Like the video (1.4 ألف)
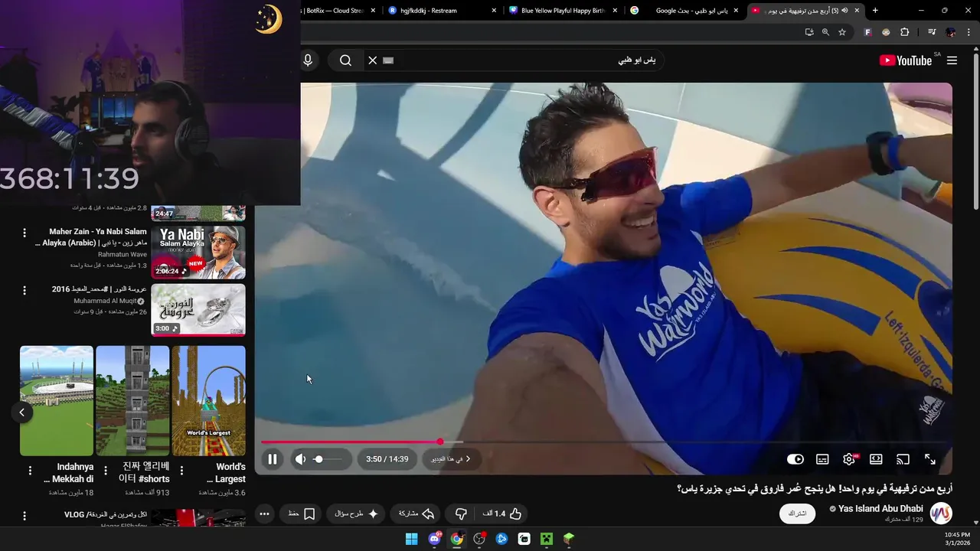 [x=503, y=514]
